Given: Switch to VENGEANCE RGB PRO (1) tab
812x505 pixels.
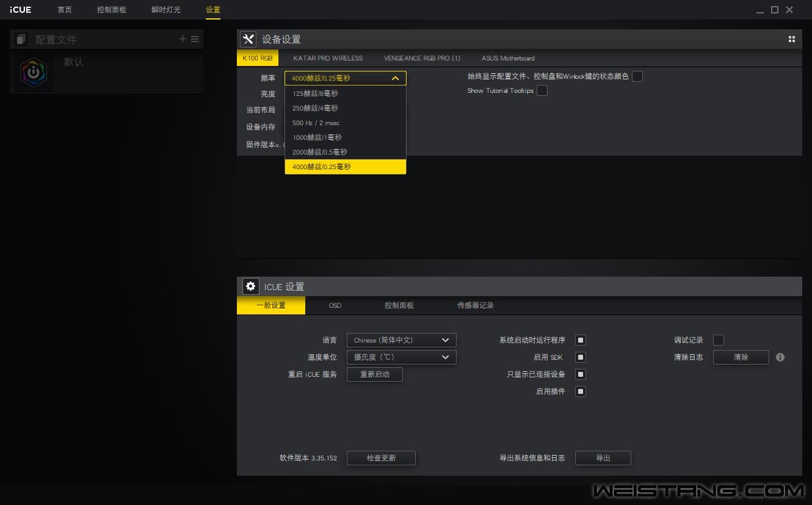Looking at the screenshot, I should [422, 58].
